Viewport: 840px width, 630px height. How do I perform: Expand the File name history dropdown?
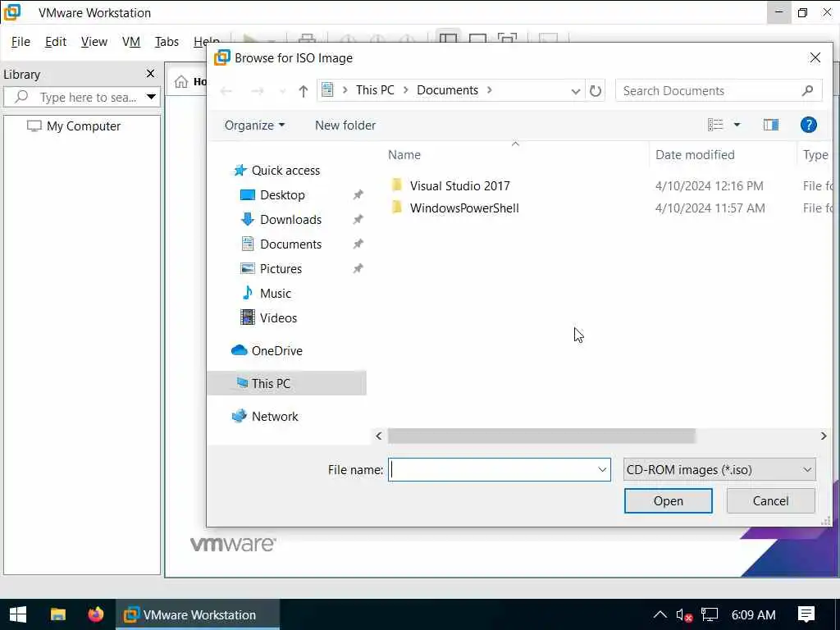click(602, 470)
